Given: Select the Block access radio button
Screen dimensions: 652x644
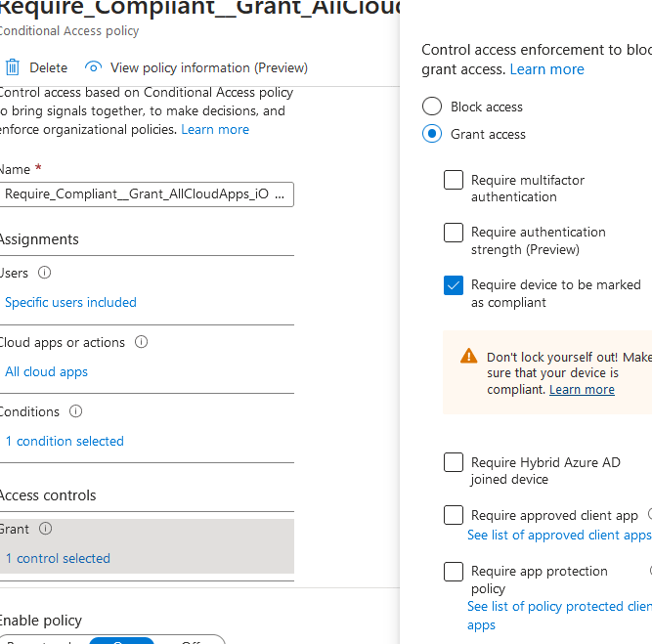Looking at the screenshot, I should [x=432, y=107].
